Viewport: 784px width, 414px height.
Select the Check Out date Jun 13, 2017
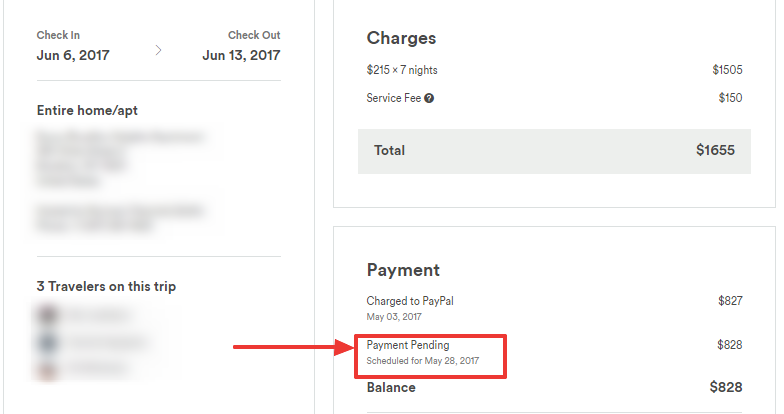click(241, 55)
